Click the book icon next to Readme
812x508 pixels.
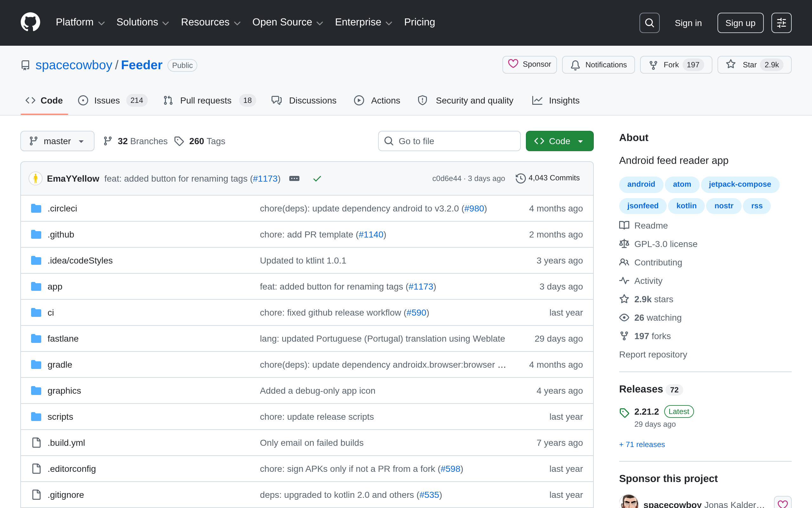point(624,225)
